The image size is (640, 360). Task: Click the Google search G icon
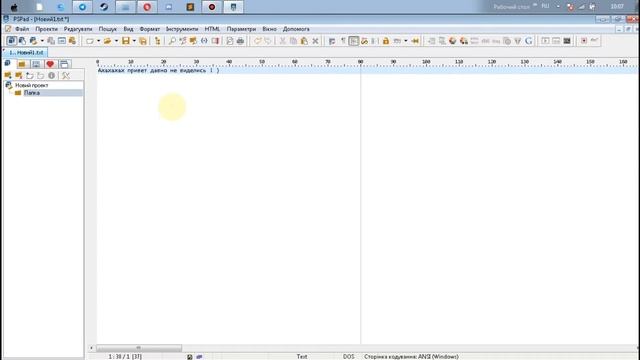point(529,41)
